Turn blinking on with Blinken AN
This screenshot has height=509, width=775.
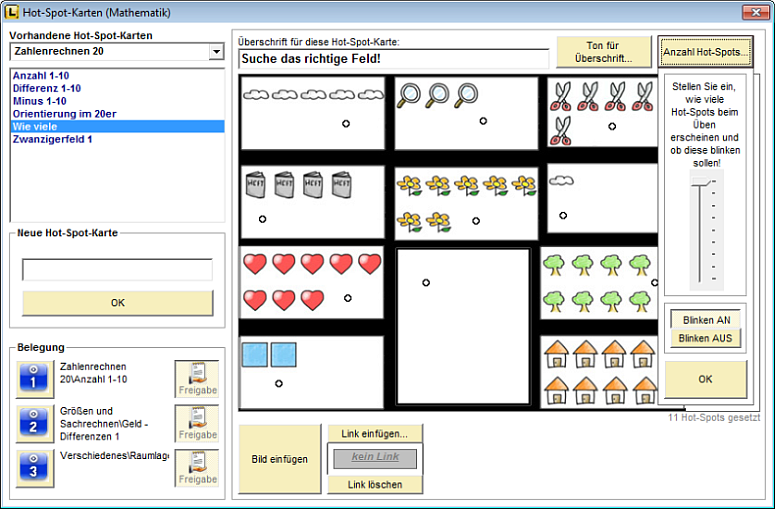[706, 319]
